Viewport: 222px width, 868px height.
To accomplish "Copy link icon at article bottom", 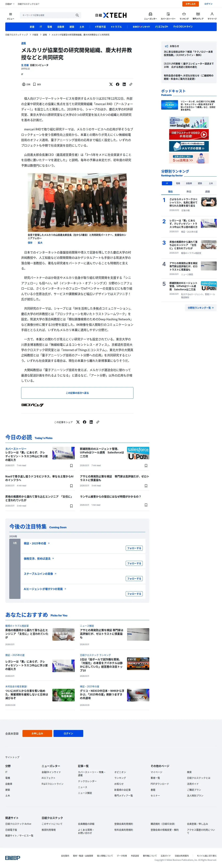I will click(x=98, y=422).
